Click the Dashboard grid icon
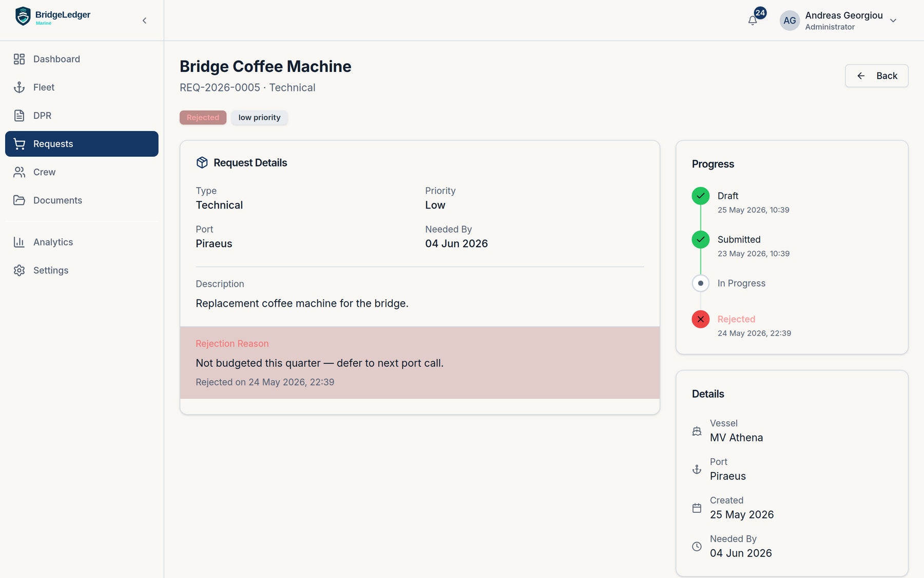 pos(19,59)
